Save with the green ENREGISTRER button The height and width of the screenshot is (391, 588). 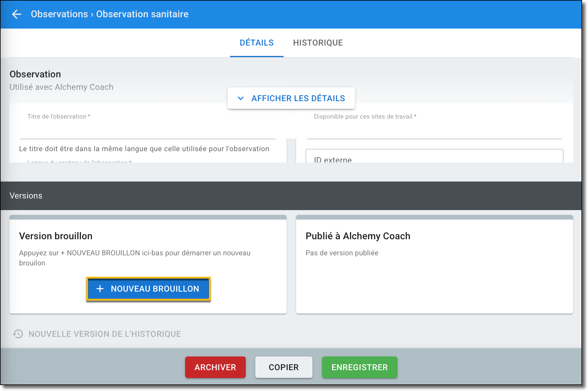pyautogui.click(x=359, y=367)
